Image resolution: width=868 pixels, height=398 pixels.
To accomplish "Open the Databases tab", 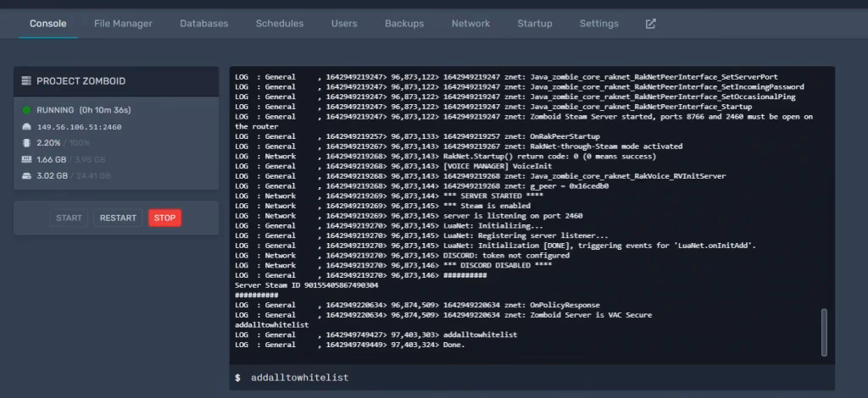I will (x=203, y=24).
